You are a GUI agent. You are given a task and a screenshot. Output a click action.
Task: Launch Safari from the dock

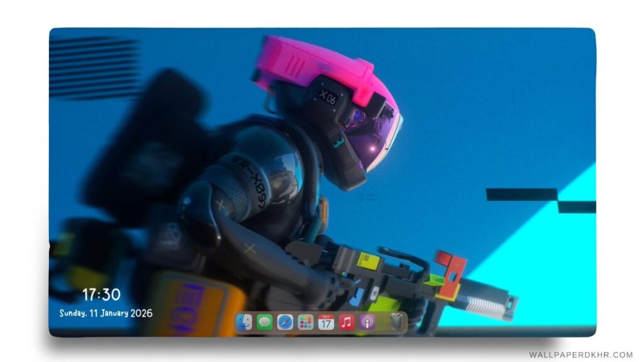pyautogui.click(x=285, y=322)
